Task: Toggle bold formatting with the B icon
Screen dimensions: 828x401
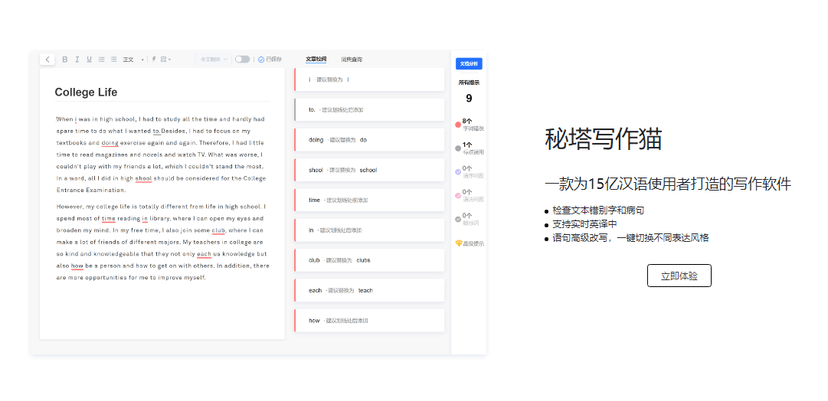Action: click(x=65, y=59)
